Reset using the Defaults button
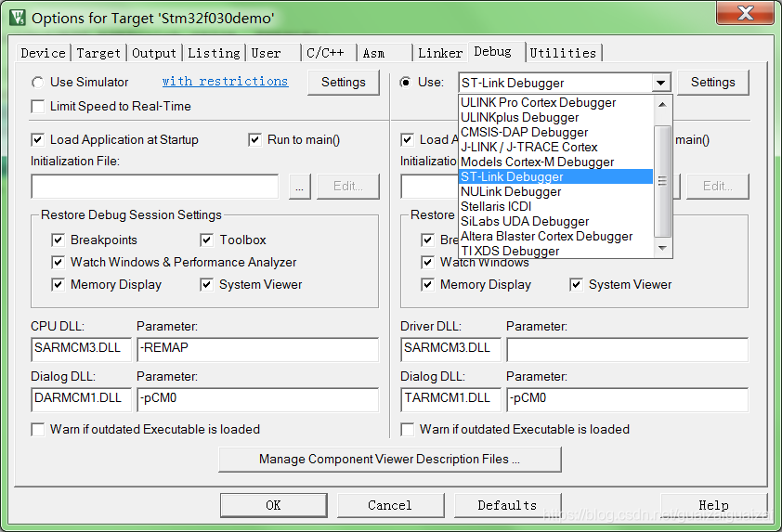782x532 pixels. 507,505
